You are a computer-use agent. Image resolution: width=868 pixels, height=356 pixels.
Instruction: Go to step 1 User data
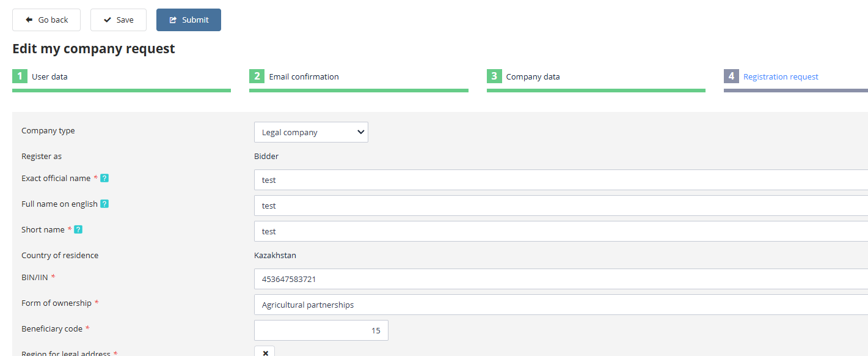point(49,76)
